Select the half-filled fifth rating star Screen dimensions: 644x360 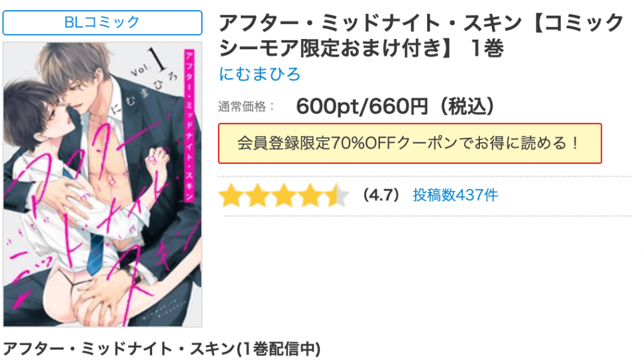[x=337, y=196]
